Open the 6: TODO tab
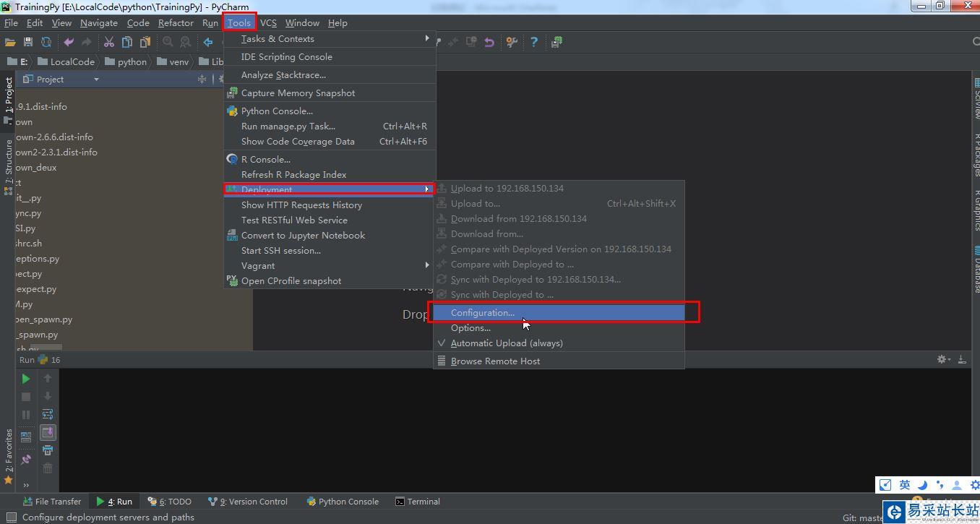This screenshot has height=524, width=980. click(x=170, y=502)
